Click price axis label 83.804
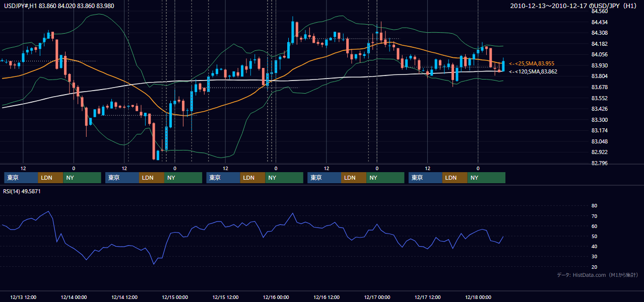The height and width of the screenshot is (302, 644). point(600,76)
